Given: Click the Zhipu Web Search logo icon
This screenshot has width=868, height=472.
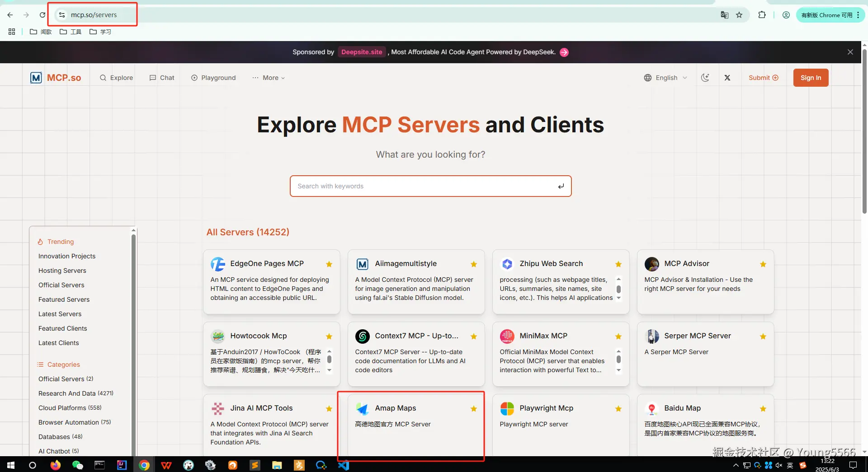Looking at the screenshot, I should (507, 264).
